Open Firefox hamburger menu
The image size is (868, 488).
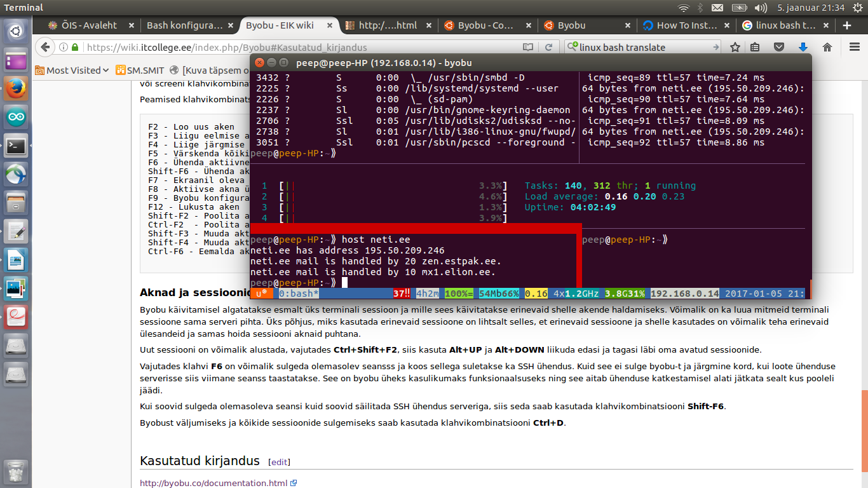pyautogui.click(x=854, y=47)
